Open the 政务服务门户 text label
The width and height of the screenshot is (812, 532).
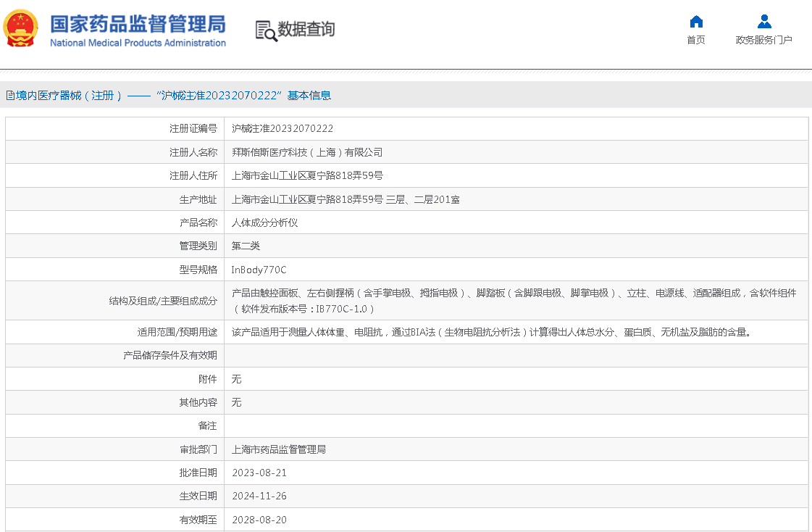[x=764, y=40]
